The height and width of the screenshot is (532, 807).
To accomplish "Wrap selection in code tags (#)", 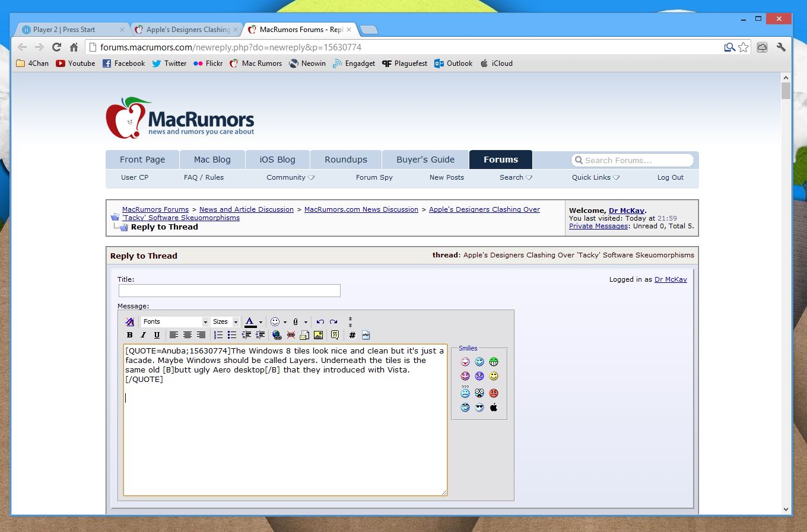I will coord(352,335).
